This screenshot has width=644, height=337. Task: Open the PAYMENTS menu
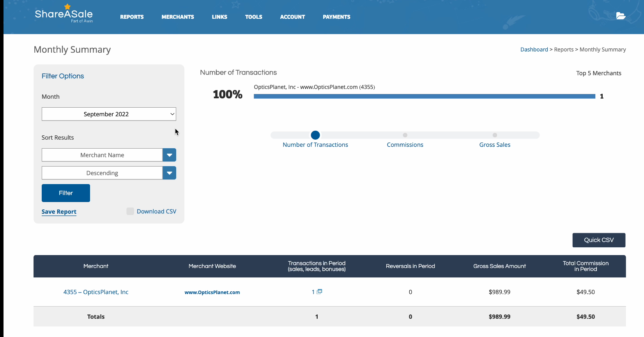(336, 17)
